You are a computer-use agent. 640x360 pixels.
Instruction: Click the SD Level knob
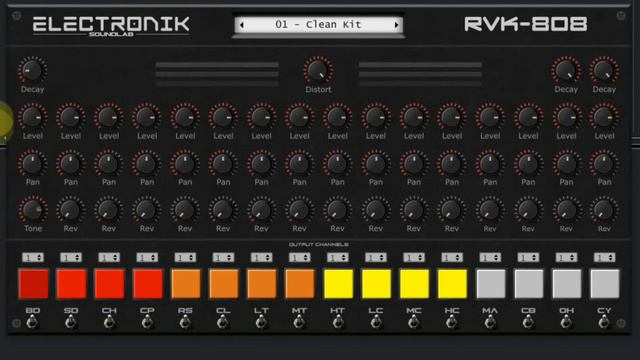pyautogui.click(x=71, y=117)
